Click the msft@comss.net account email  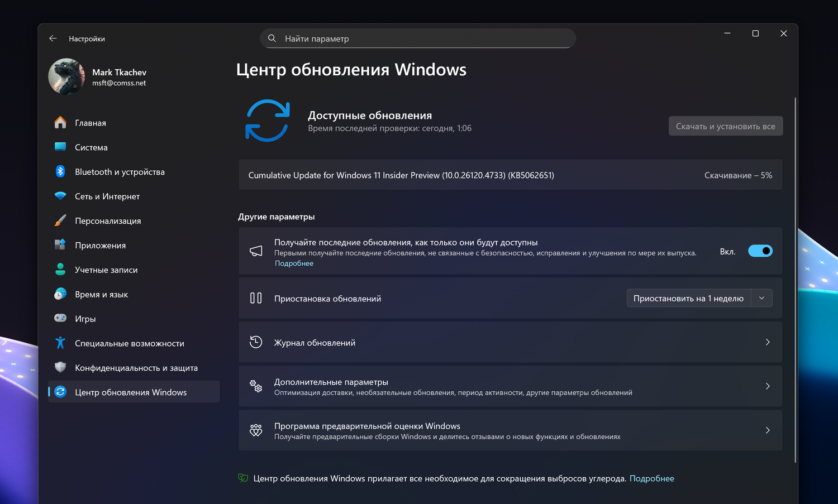[119, 83]
